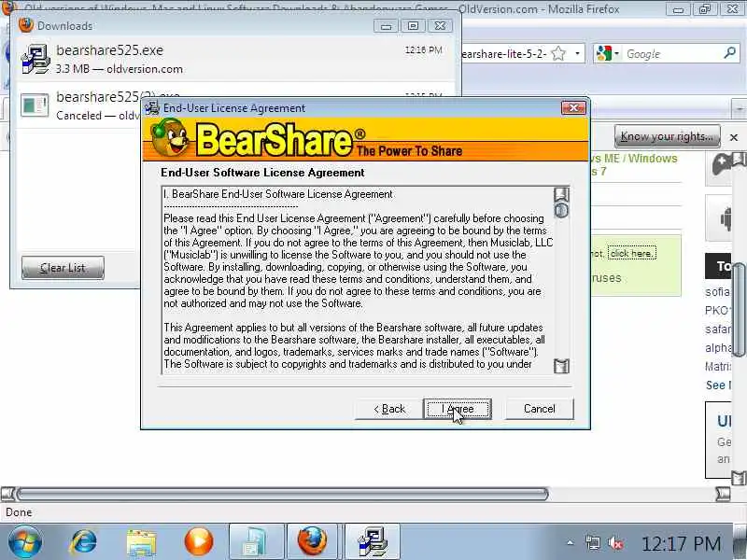The height and width of the screenshot is (560, 747).
Task: Click horizontal scrollbar right arrow in Firefox
Action: (723, 494)
